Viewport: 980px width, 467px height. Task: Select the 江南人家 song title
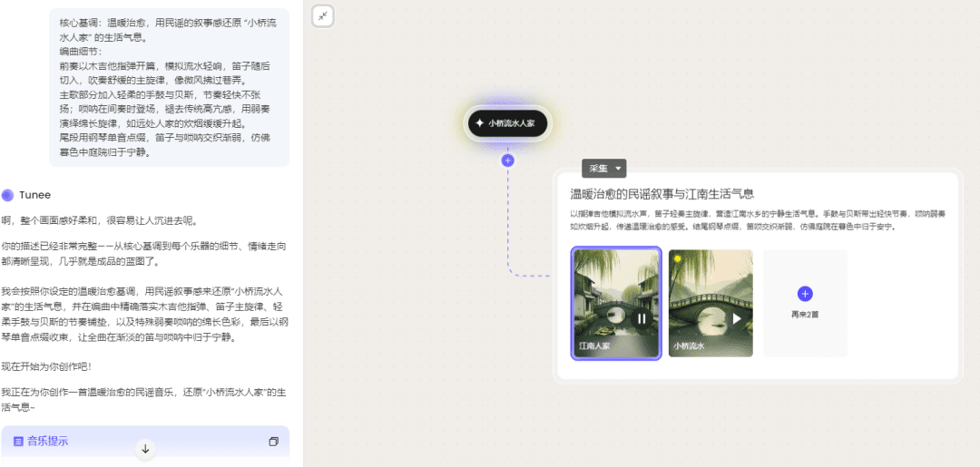point(594,346)
